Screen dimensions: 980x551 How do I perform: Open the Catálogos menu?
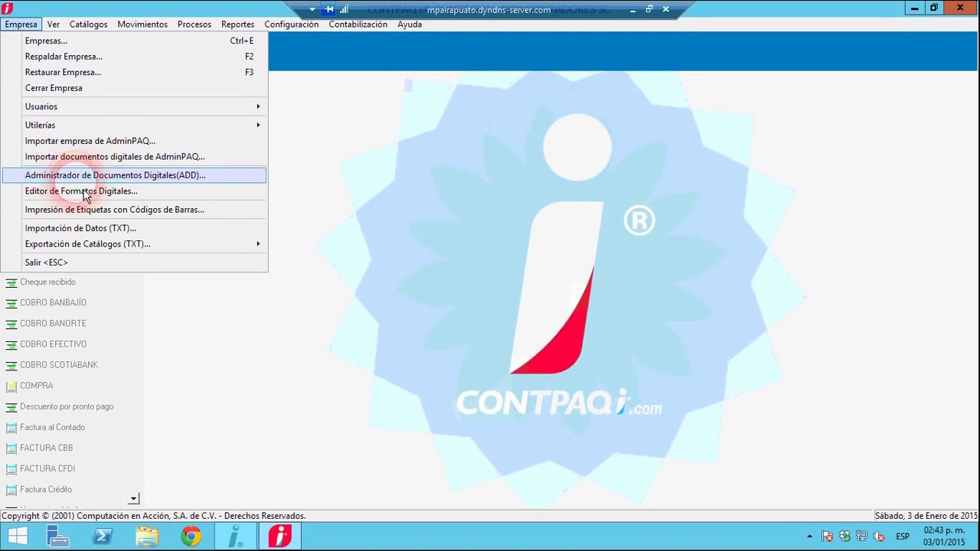tap(88, 24)
